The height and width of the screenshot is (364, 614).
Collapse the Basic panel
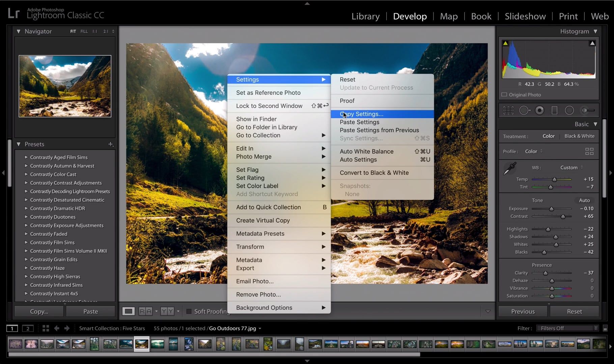tap(595, 124)
